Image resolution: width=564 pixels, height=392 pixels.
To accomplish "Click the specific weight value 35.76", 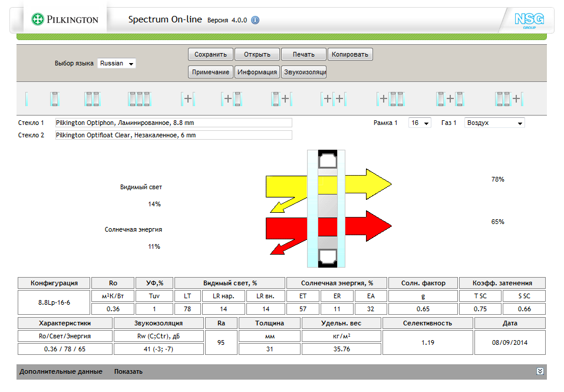I will click(341, 349).
